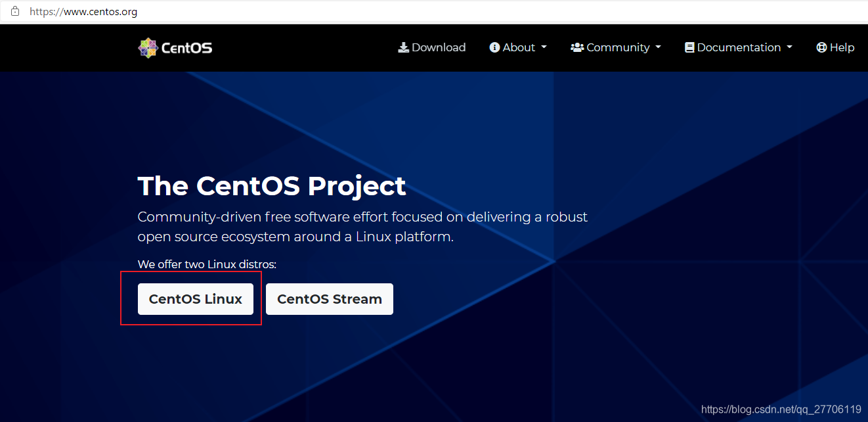The width and height of the screenshot is (868, 422).
Task: Open the Download page
Action: pos(432,47)
